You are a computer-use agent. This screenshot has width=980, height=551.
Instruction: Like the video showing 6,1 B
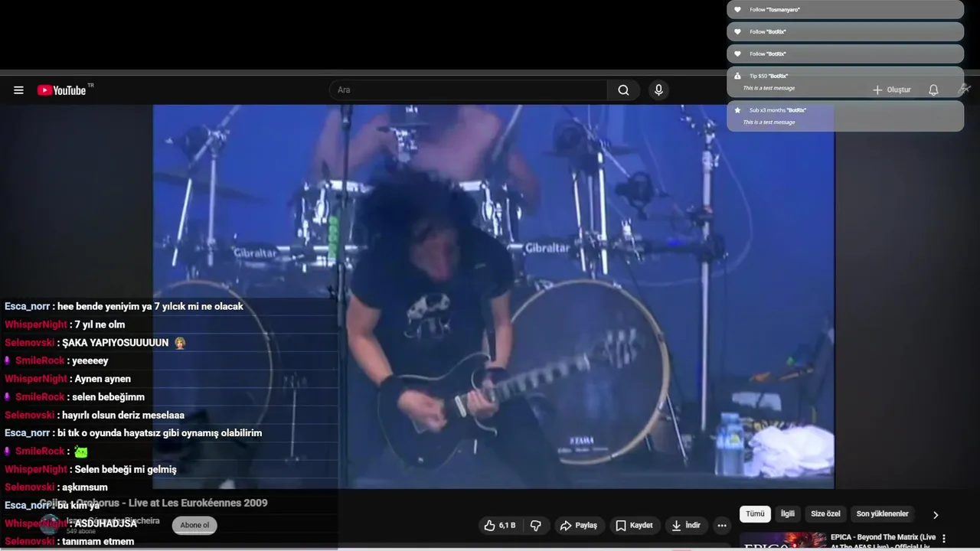pyautogui.click(x=500, y=526)
